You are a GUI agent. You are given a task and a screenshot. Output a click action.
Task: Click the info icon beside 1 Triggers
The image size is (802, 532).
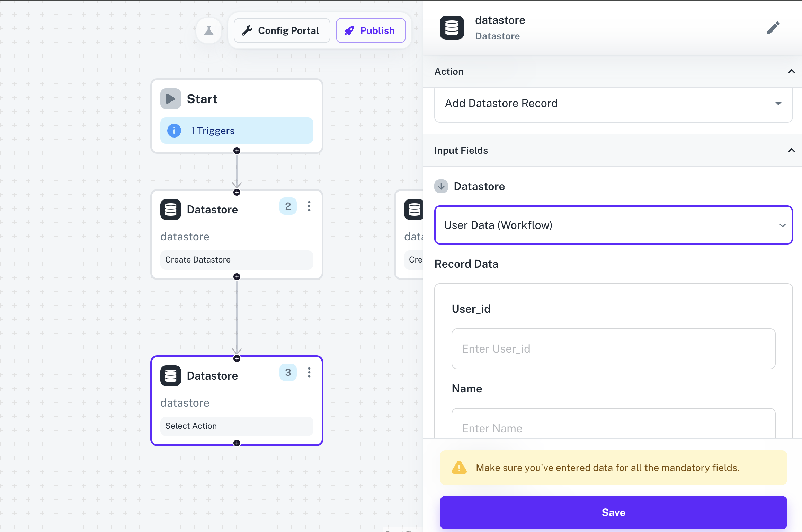[x=174, y=131]
